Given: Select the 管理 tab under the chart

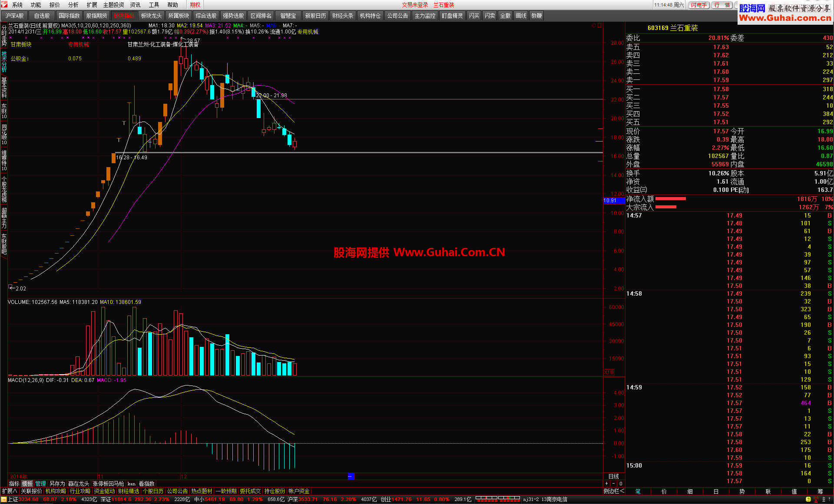Looking at the screenshot, I should coord(40,484).
